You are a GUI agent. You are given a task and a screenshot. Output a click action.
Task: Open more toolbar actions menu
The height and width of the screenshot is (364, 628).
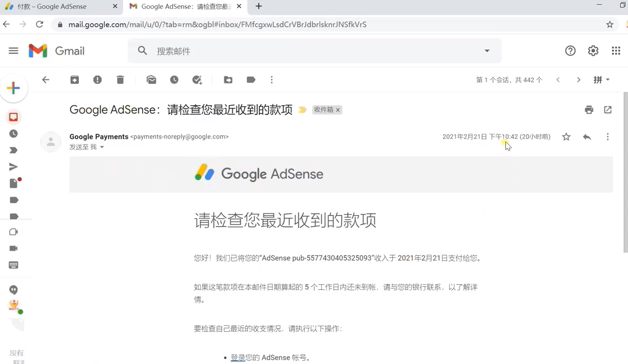pyautogui.click(x=272, y=80)
